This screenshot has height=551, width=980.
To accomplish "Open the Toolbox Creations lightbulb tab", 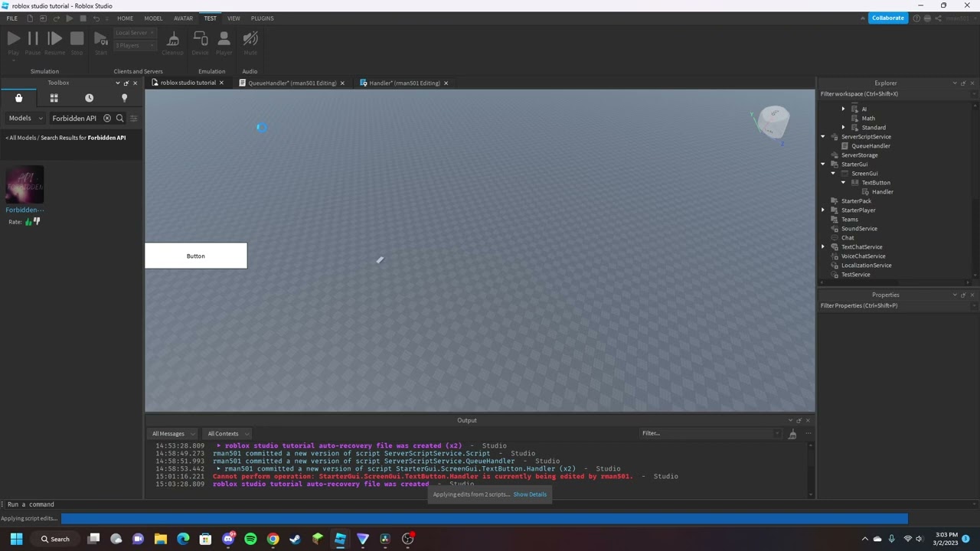I will pos(124,98).
